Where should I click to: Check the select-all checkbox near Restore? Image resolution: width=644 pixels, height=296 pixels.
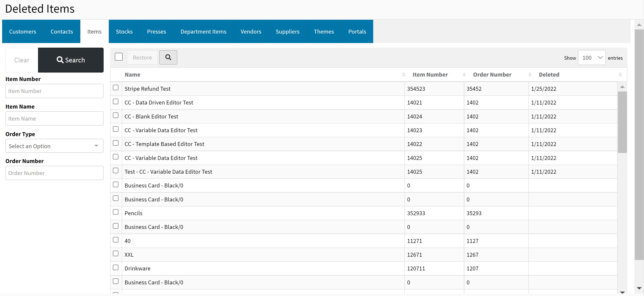coord(119,57)
